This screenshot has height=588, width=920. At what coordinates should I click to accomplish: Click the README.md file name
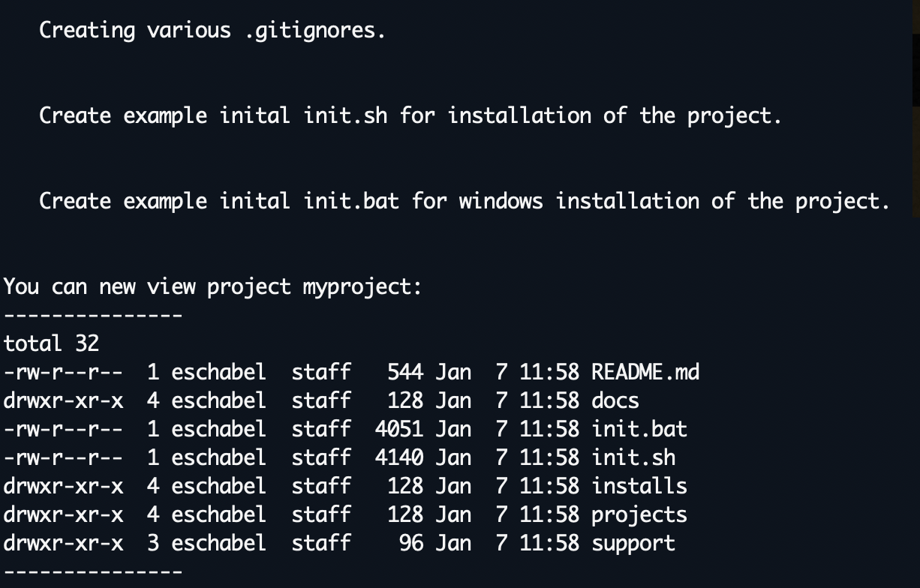tap(645, 372)
